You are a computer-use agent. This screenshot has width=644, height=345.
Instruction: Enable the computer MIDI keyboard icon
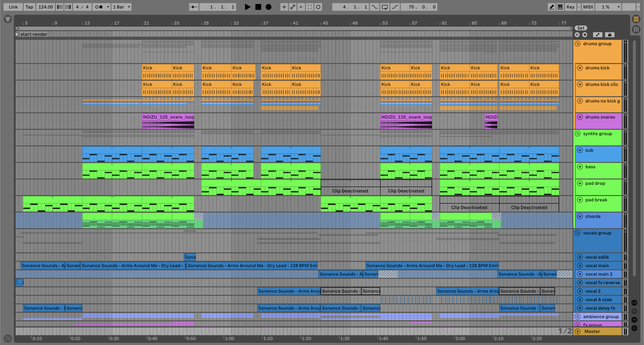(x=560, y=7)
